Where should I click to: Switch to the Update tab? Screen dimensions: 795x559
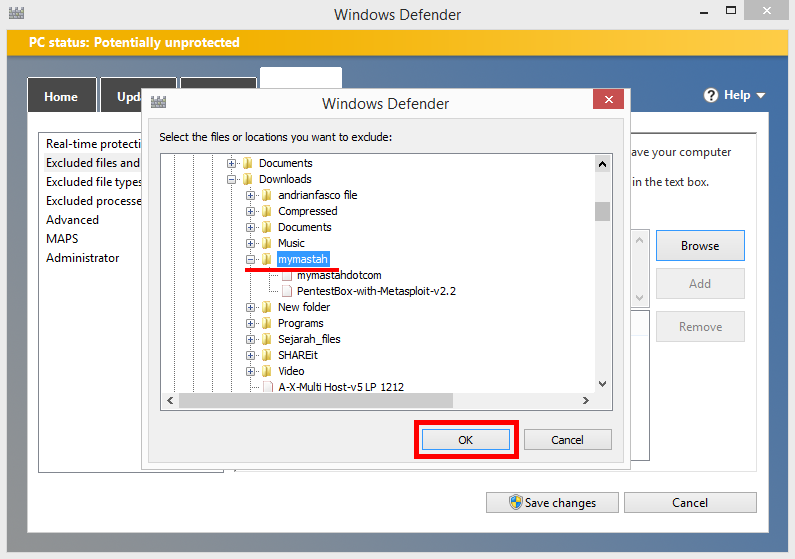click(x=122, y=95)
